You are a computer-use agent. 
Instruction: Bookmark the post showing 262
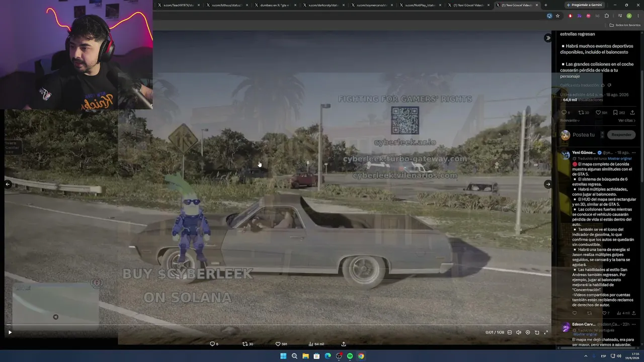[615, 113]
